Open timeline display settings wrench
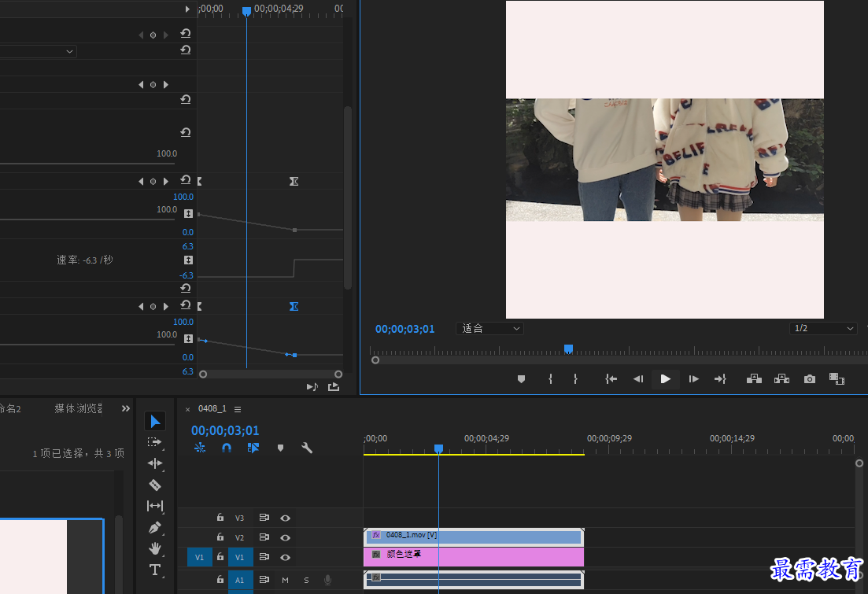868x594 pixels. (x=307, y=448)
